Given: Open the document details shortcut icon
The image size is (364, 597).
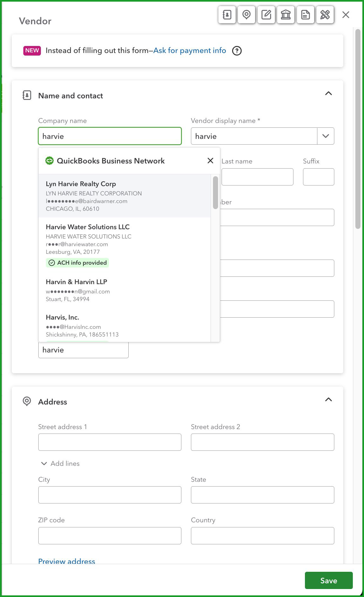Looking at the screenshot, I should (306, 15).
